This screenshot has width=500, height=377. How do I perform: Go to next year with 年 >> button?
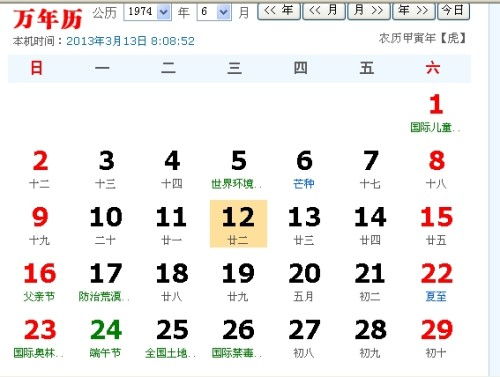(414, 11)
